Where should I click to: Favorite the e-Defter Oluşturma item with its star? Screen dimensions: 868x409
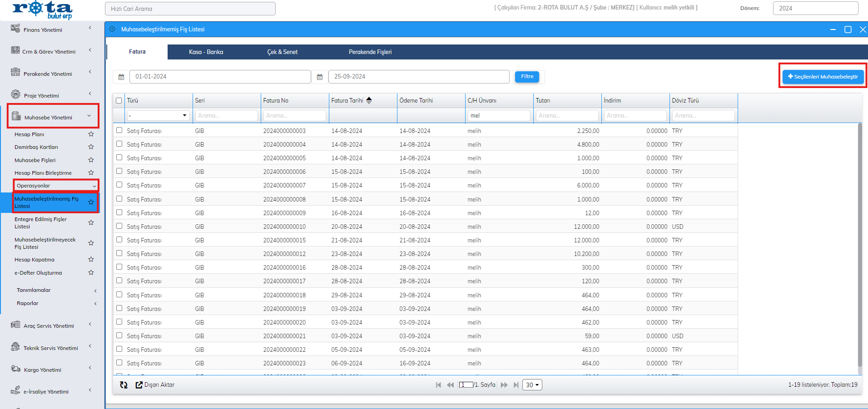coord(91,273)
